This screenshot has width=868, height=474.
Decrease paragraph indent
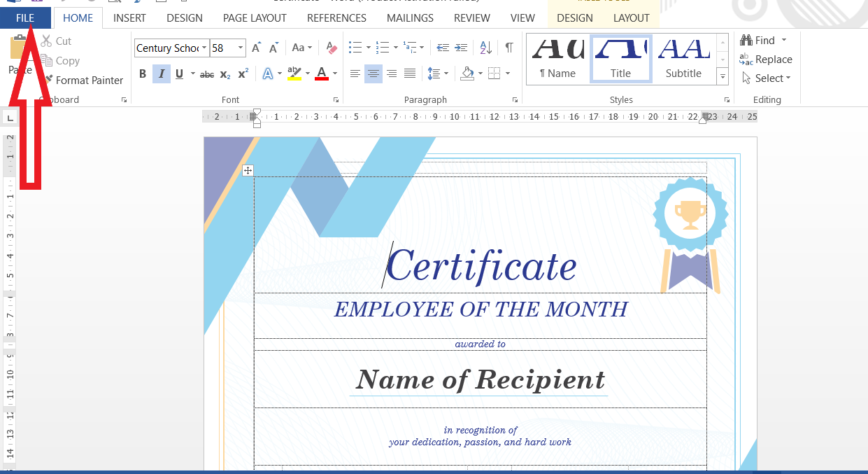point(443,48)
